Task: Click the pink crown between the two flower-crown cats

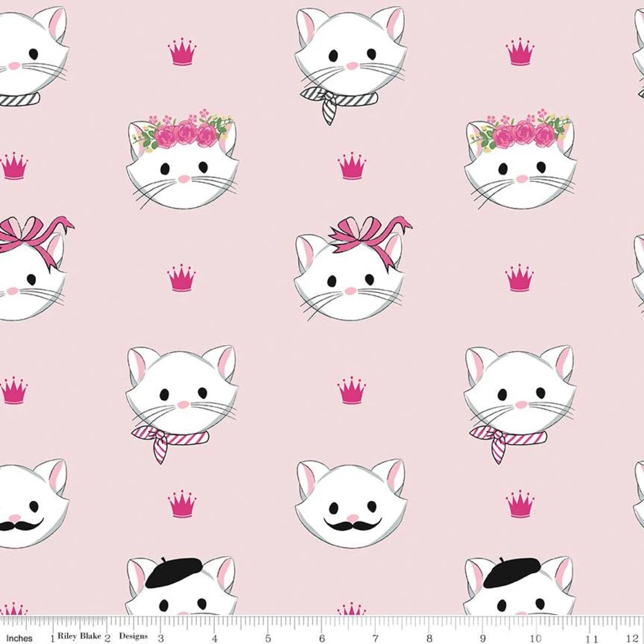Action: click(352, 166)
